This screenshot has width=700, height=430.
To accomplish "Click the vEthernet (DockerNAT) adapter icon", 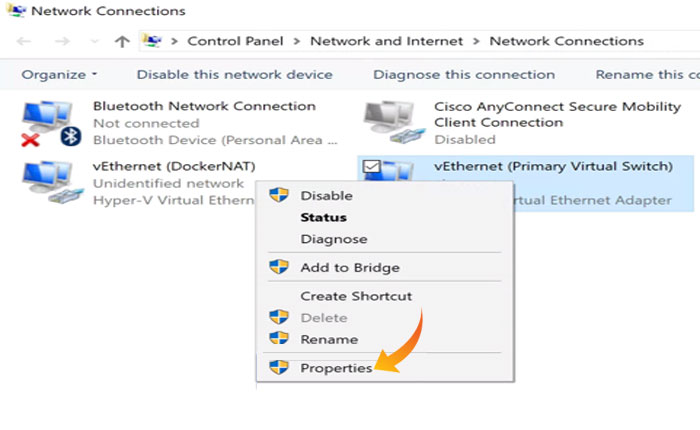I will (x=50, y=180).
